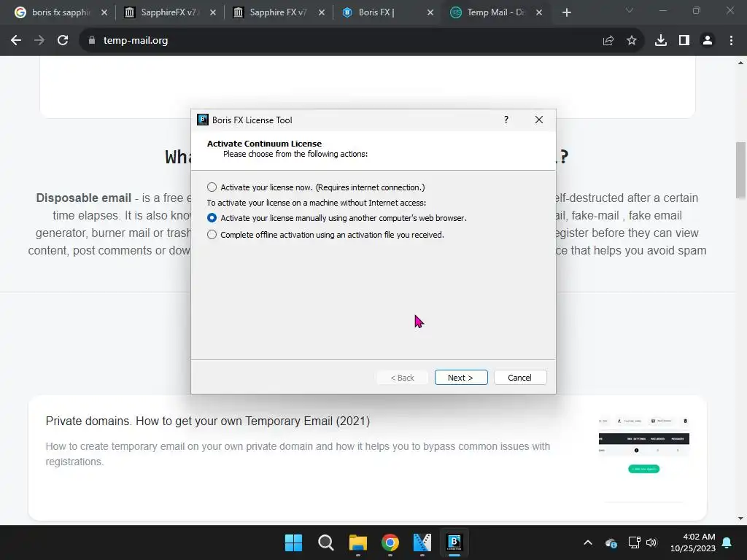The image size is (747, 560).
Task: Open File Explorer from taskbar
Action: (357, 542)
